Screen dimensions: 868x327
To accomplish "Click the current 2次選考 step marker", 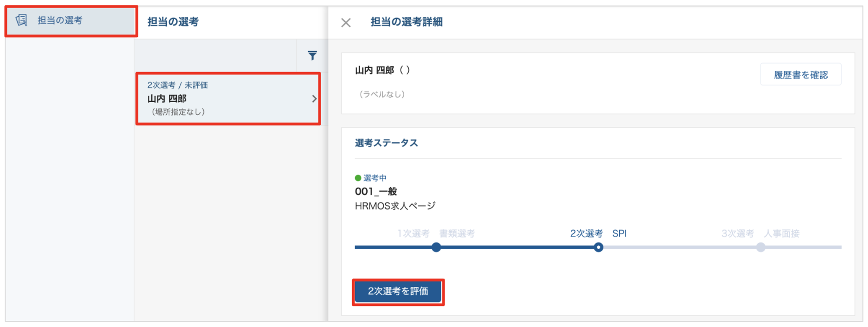I will pos(598,247).
